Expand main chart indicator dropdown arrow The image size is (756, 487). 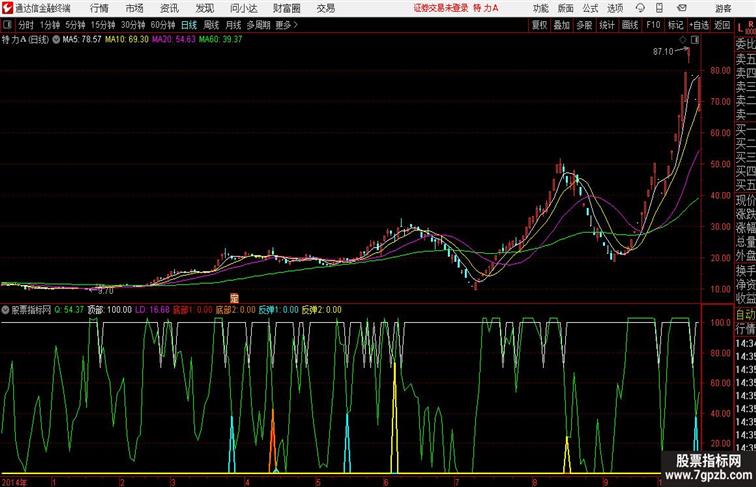(x=56, y=40)
